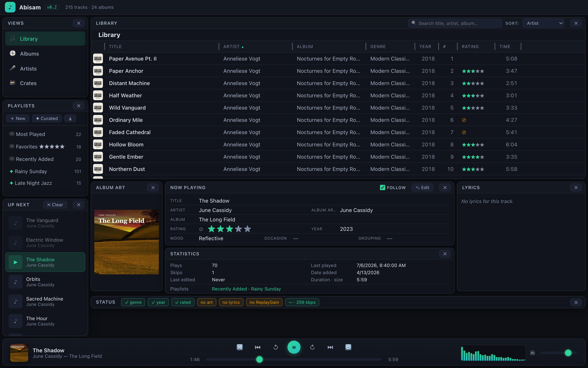This screenshot has height=368, width=588.
Task: Close the Views panel
Action: (79, 23)
